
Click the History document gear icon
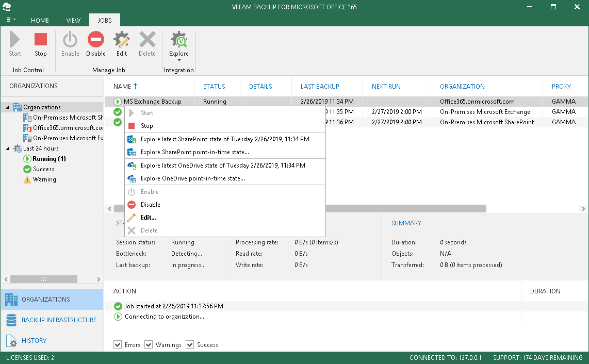click(11, 341)
